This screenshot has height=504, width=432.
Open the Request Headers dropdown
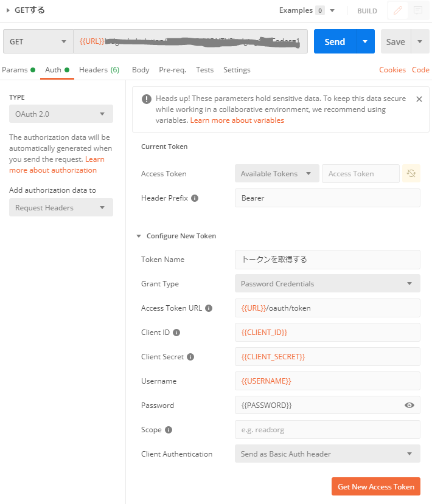coord(61,207)
